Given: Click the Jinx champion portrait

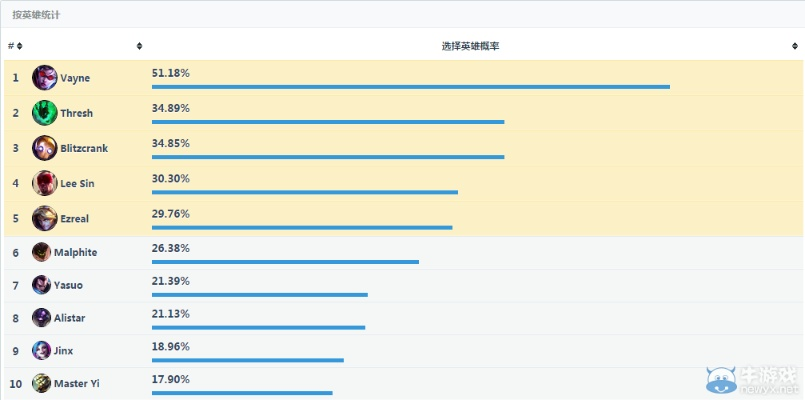Looking at the screenshot, I should coord(41,351).
